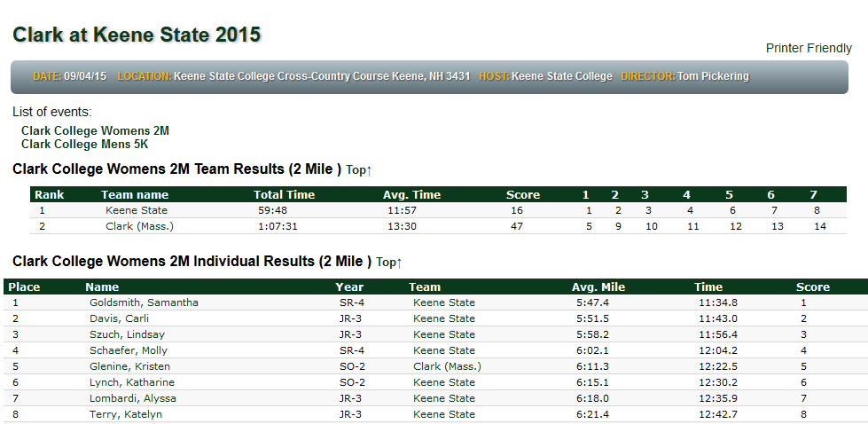Click time 12:04.2

(x=718, y=351)
